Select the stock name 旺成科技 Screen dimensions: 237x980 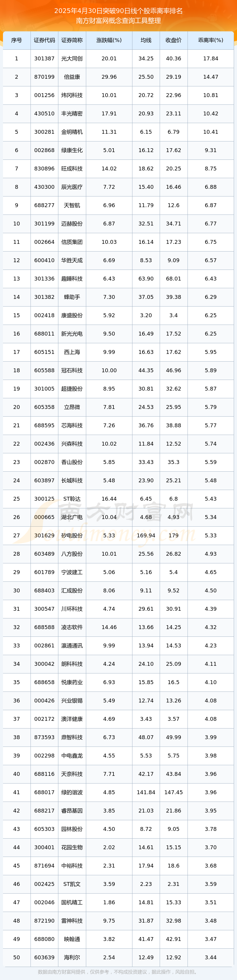[72, 169]
